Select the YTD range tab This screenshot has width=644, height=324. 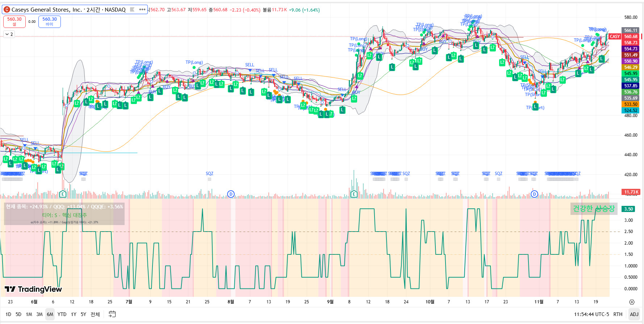click(62, 314)
